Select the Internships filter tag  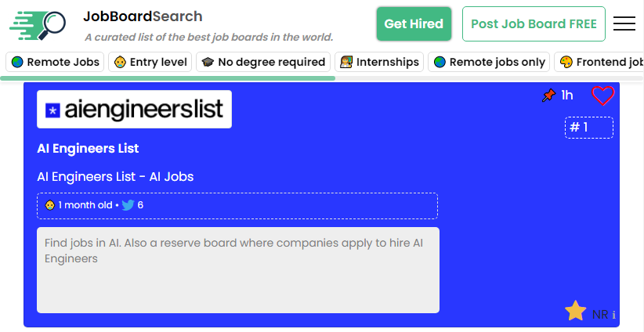coord(379,62)
